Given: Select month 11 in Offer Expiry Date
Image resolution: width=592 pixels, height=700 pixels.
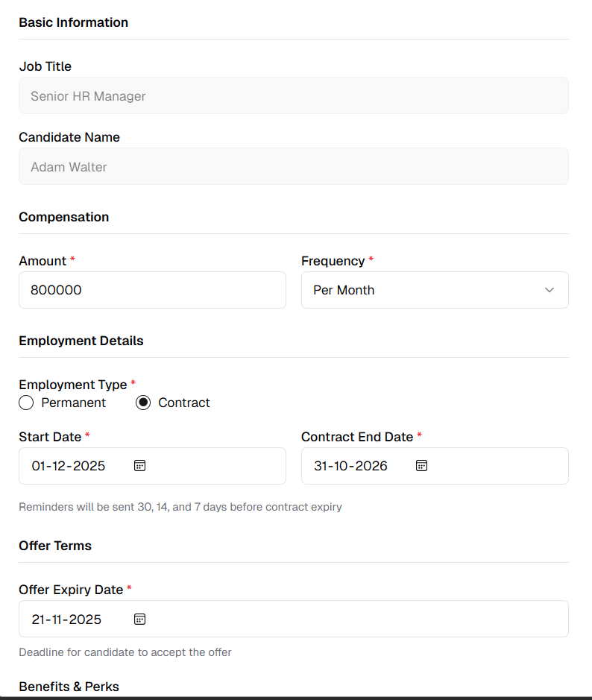Looking at the screenshot, I should tap(58, 619).
